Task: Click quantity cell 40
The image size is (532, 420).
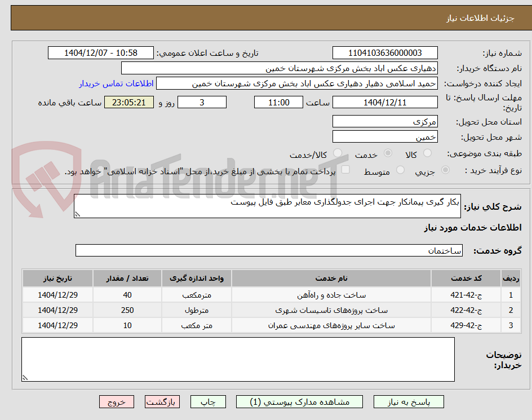Action: (x=127, y=295)
